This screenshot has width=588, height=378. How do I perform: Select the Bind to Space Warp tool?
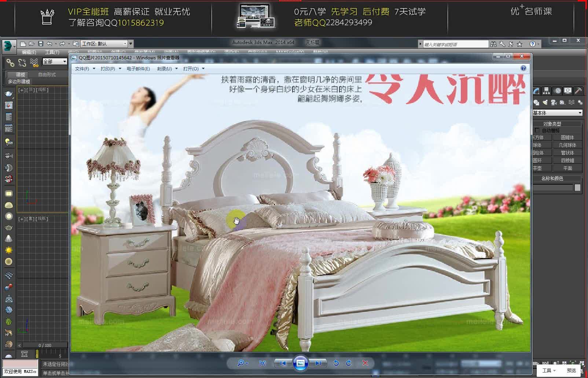click(34, 63)
